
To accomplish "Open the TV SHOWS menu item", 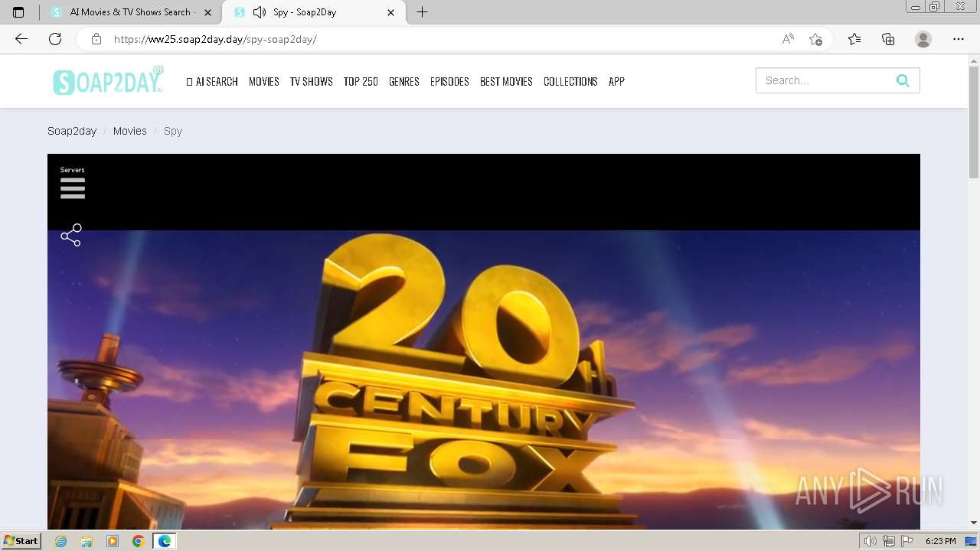I will [311, 81].
